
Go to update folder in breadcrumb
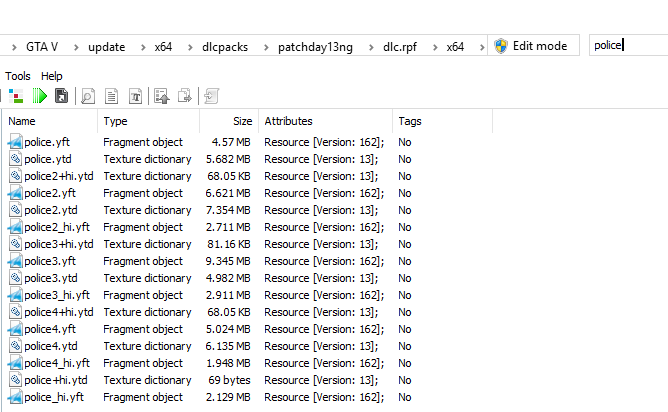107,47
